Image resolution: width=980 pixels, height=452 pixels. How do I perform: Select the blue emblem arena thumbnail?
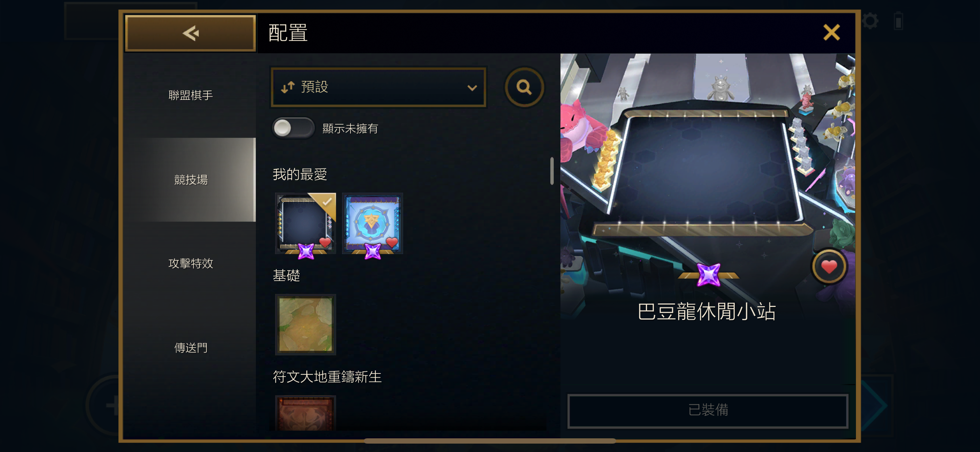click(x=372, y=223)
